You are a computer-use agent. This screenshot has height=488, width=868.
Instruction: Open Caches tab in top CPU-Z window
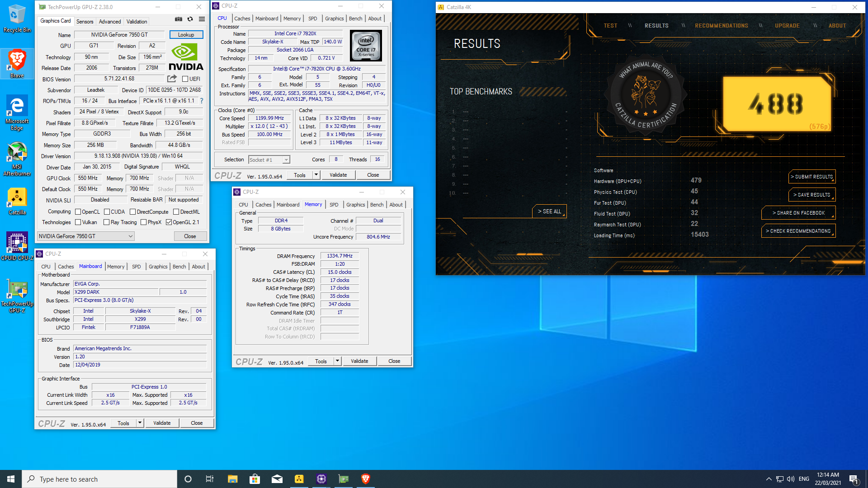click(242, 19)
